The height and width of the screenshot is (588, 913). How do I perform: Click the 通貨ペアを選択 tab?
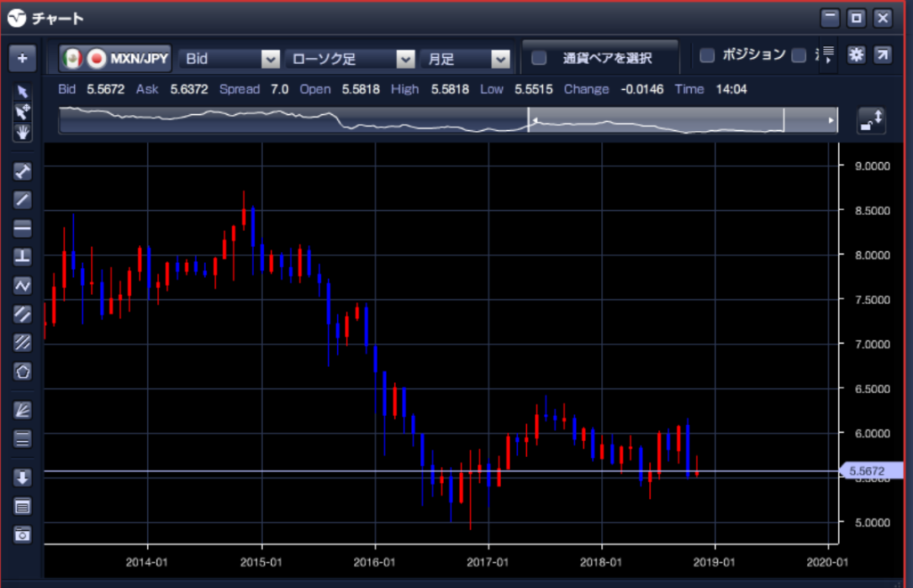(600, 56)
